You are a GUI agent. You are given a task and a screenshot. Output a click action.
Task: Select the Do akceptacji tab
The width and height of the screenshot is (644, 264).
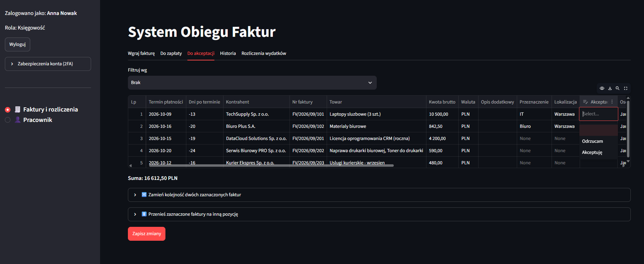pos(201,53)
